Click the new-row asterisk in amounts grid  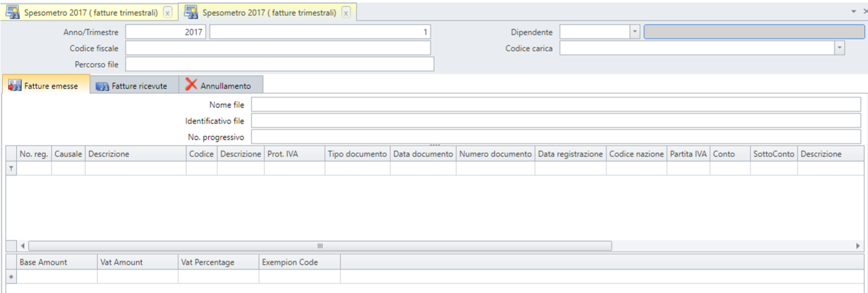(x=11, y=277)
